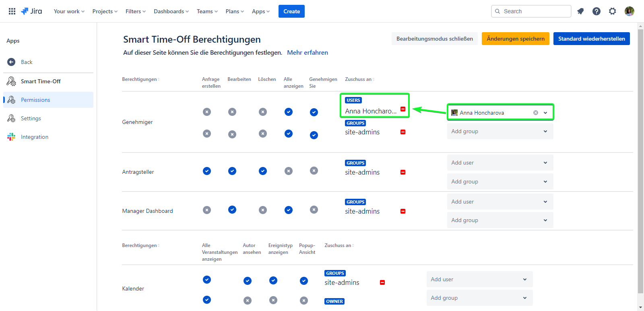This screenshot has width=644, height=311.
Task: Toggle Manager Dashboard Bearbeiten permission
Action: 232,210
